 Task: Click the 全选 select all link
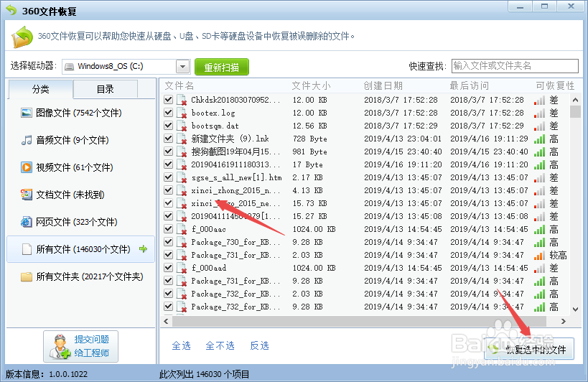(x=181, y=345)
